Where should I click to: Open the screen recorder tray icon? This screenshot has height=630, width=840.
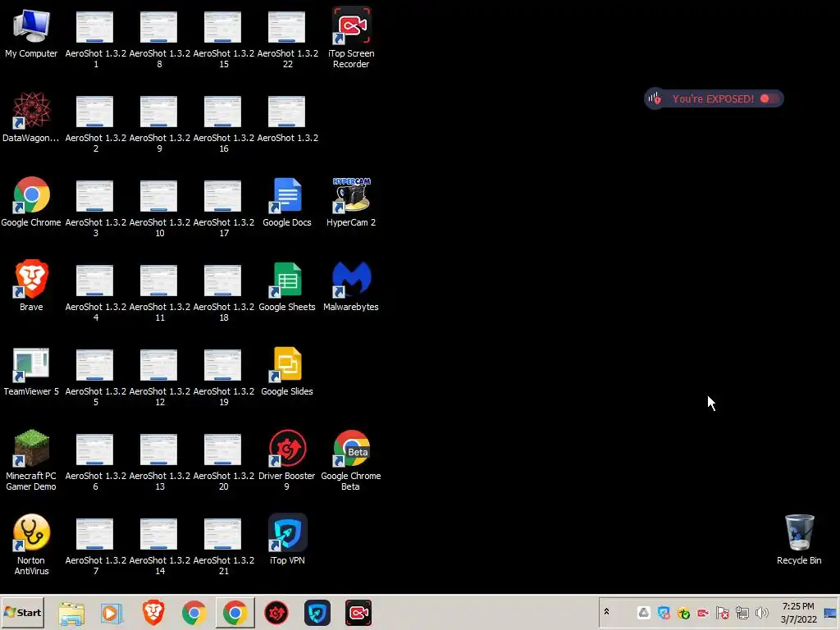click(x=703, y=612)
